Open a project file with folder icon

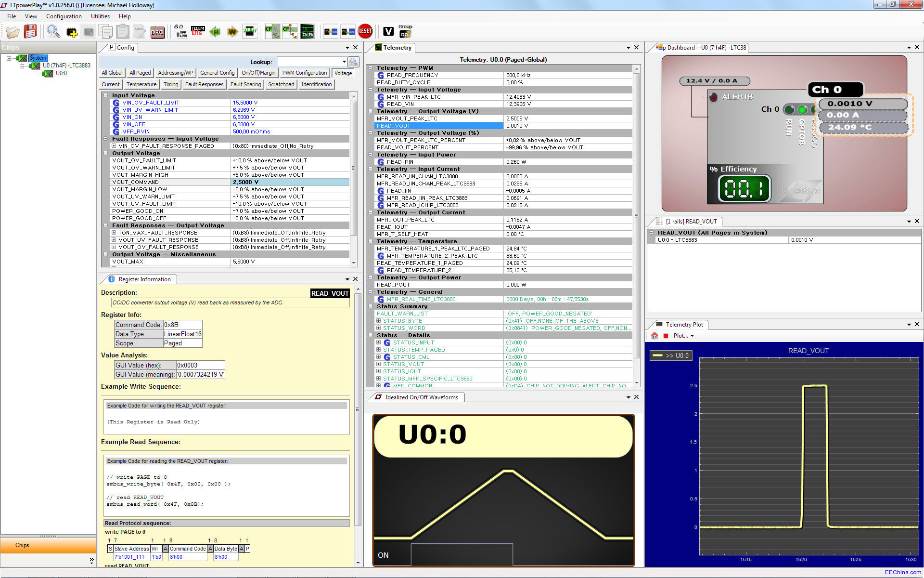13,32
